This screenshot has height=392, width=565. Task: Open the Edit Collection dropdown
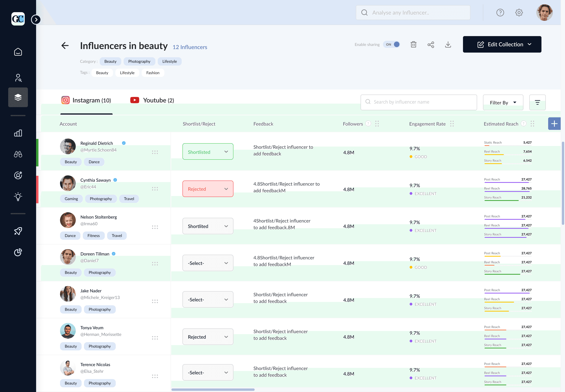(x=502, y=45)
